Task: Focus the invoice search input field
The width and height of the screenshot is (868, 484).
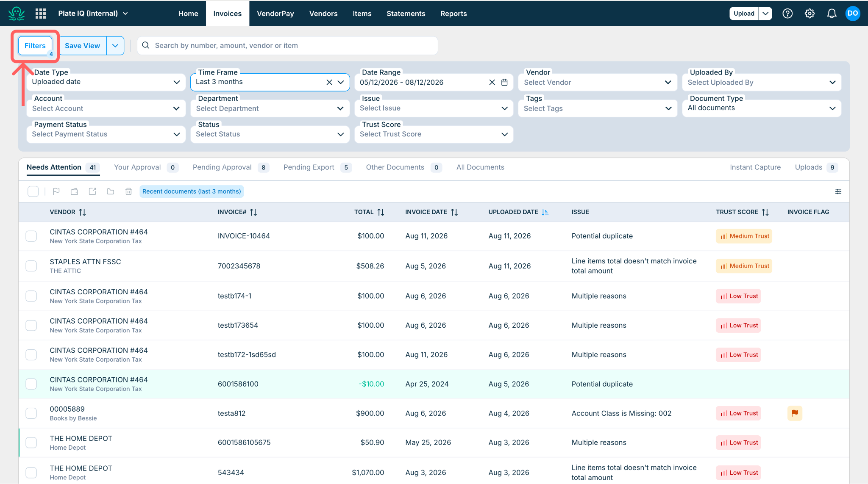Action: [287, 46]
